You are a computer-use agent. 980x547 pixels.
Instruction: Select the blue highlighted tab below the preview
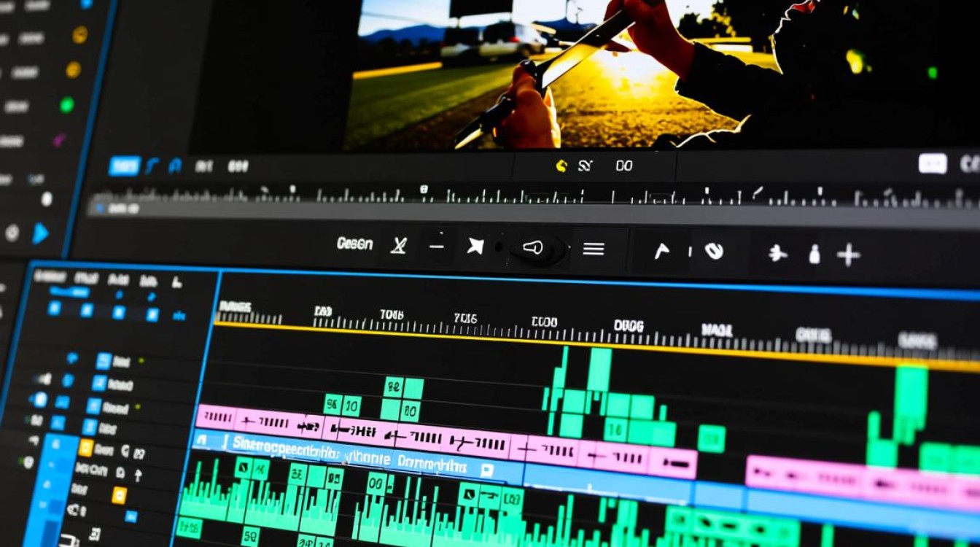click(x=124, y=166)
